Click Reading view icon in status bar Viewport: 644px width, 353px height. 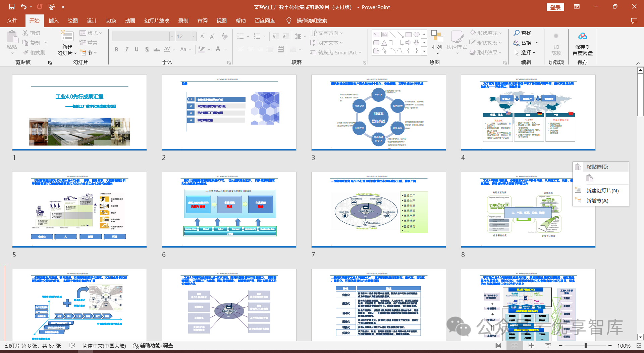pyautogui.click(x=531, y=345)
